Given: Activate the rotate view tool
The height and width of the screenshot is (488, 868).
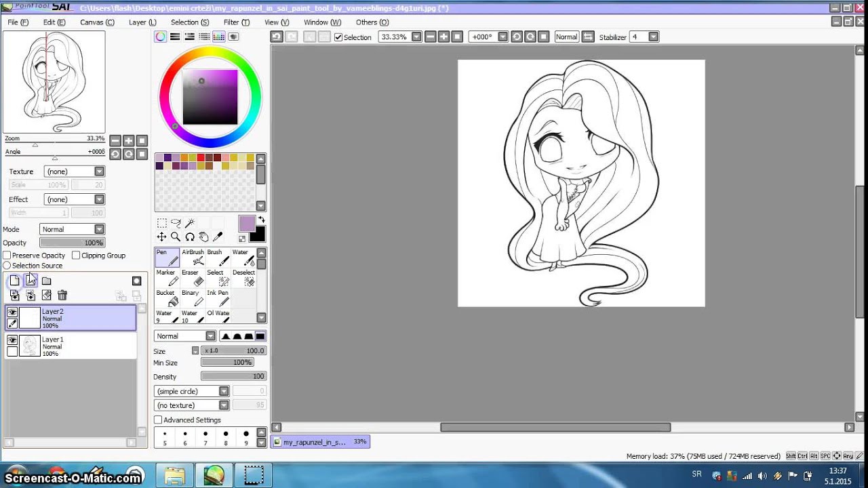Looking at the screenshot, I should [190, 237].
